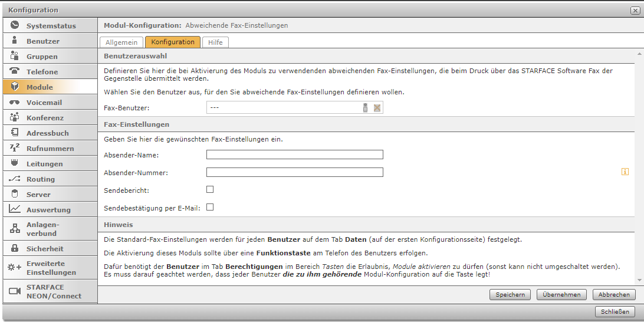Image resolution: width=644 pixels, height=322 pixels.
Task: Select Routing in the sidebar
Action: coord(41,179)
